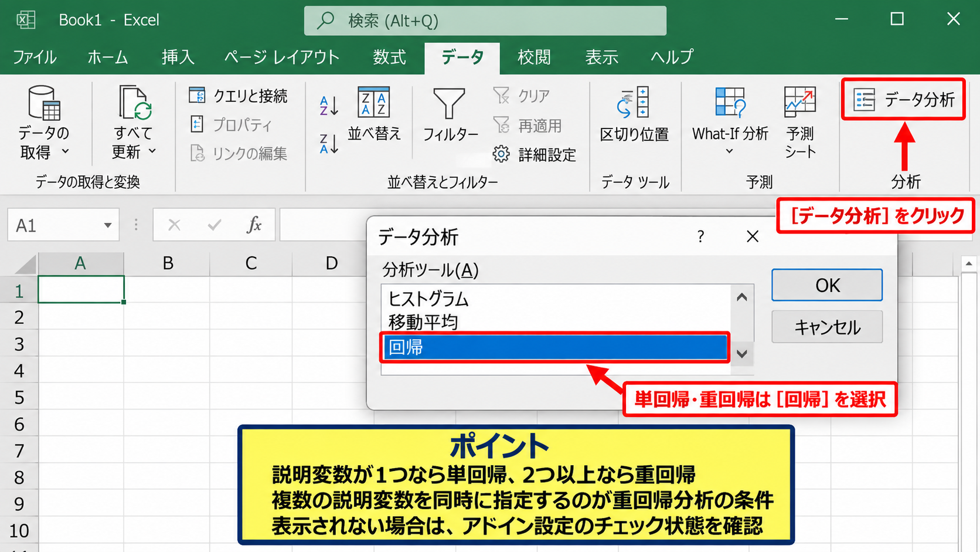The width and height of the screenshot is (980, 552).
Task: Select cell A1
Action: pyautogui.click(x=81, y=289)
